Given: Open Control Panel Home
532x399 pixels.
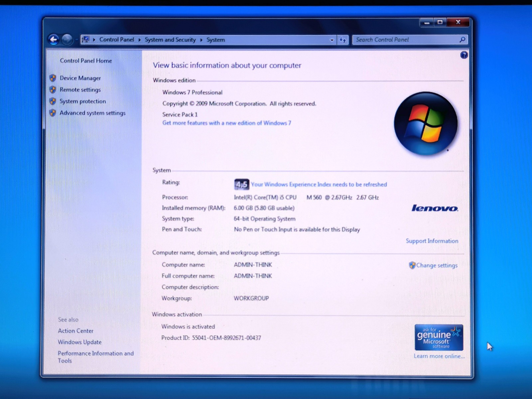Looking at the screenshot, I should (86, 61).
